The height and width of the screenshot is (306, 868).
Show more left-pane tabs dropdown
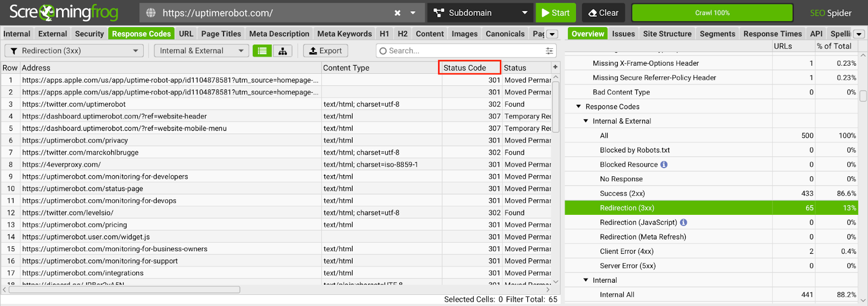[552, 34]
